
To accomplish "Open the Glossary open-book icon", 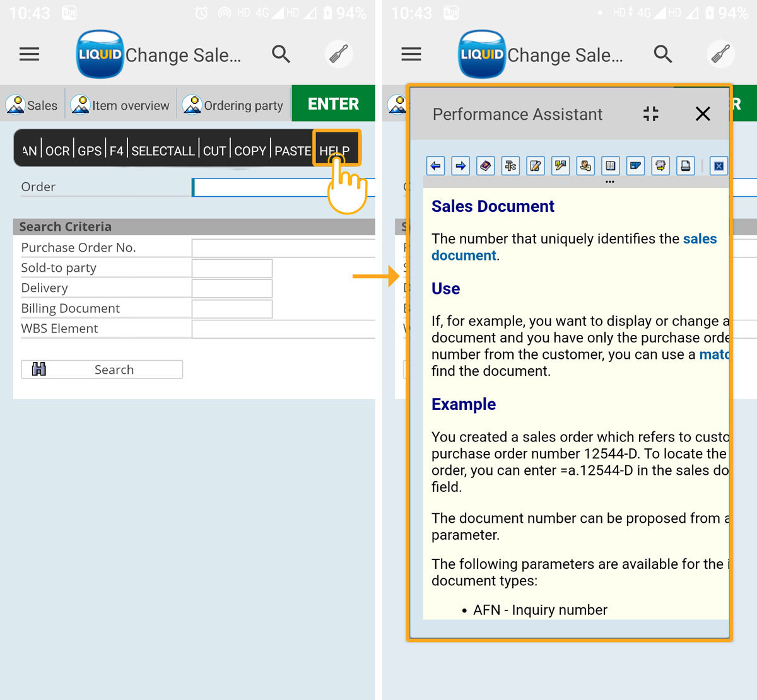I will 610,166.
